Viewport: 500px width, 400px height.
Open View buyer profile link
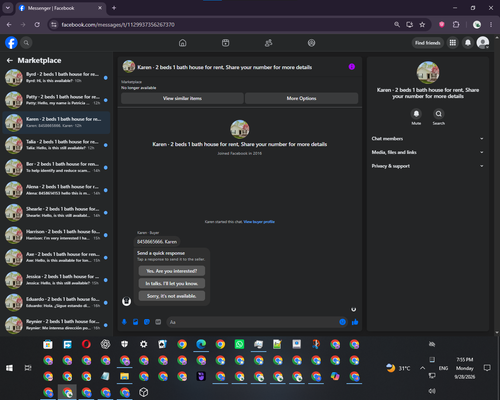point(259,222)
